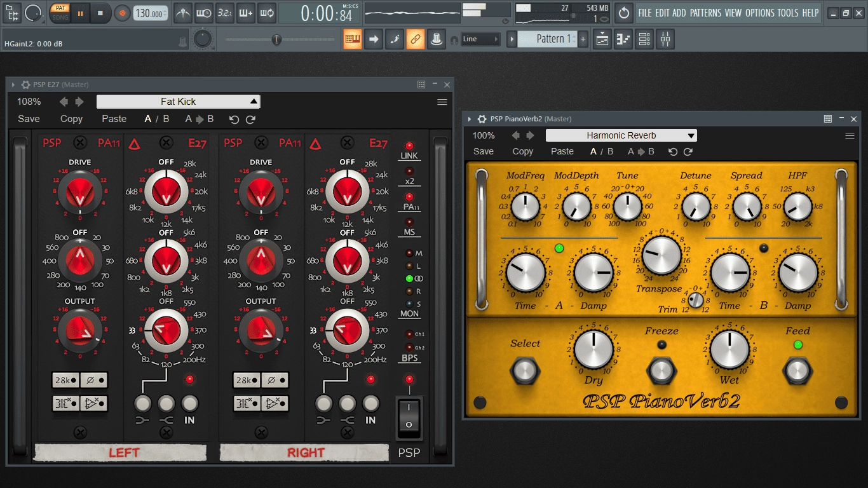Click the tempo 130.000 field
This screenshot has height=488, width=868.
pyautogui.click(x=151, y=13)
